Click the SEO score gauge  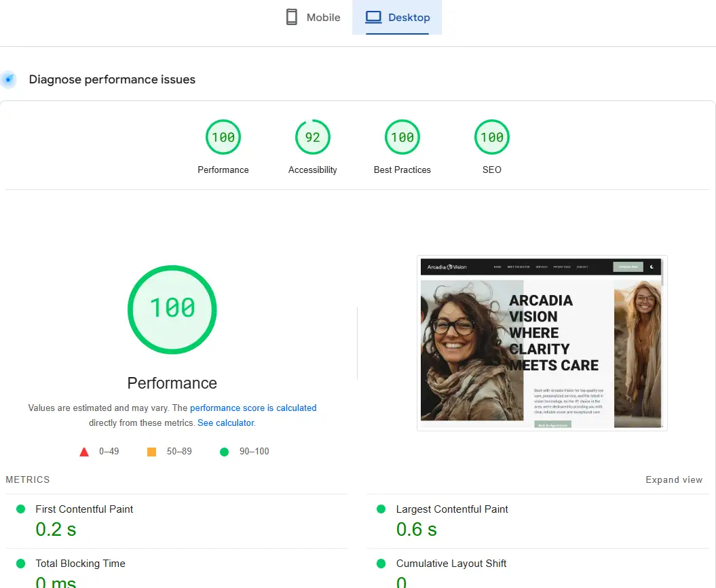click(x=492, y=136)
